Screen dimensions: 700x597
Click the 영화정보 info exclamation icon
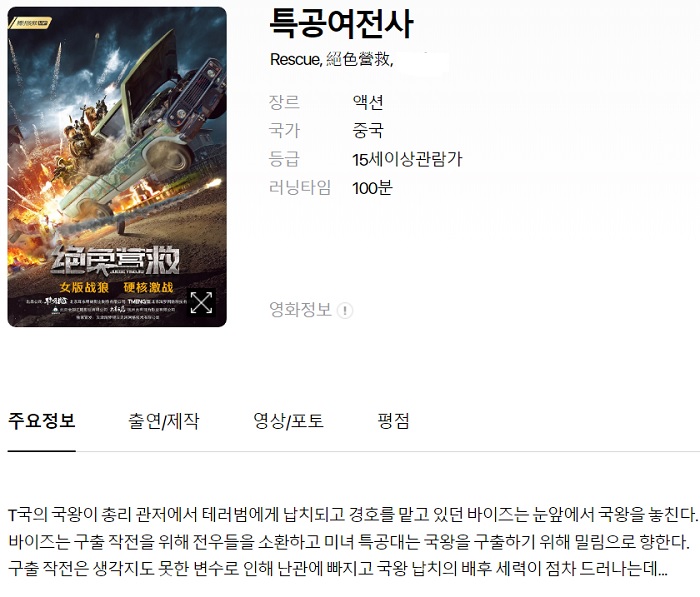coord(345,310)
